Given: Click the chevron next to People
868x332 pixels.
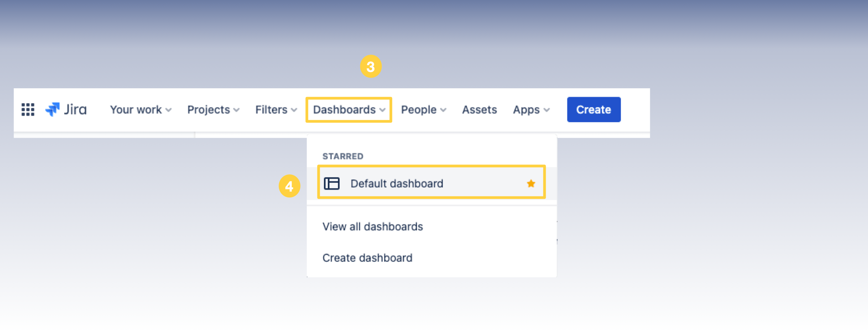Looking at the screenshot, I should point(443,110).
